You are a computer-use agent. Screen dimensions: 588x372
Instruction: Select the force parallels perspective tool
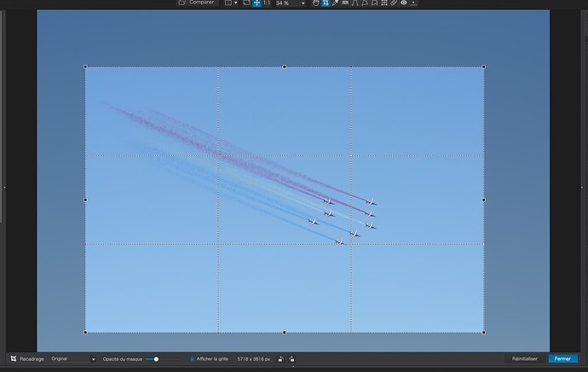click(355, 3)
